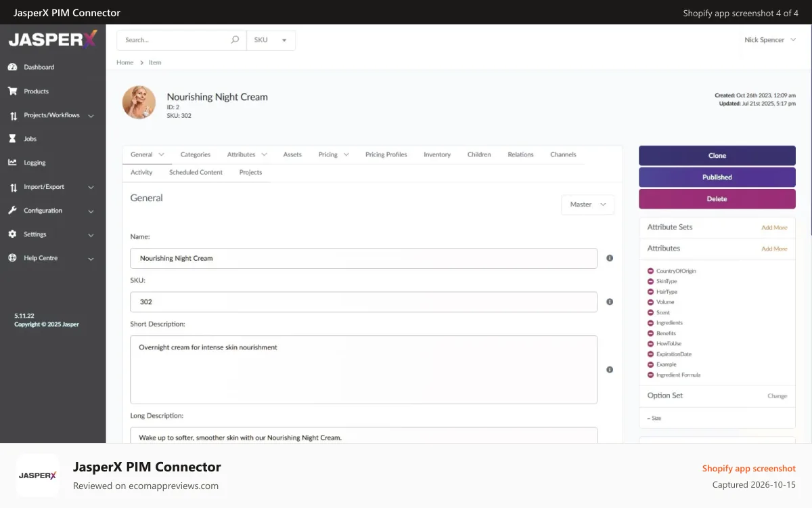Click Add More next to Attributes

774,249
